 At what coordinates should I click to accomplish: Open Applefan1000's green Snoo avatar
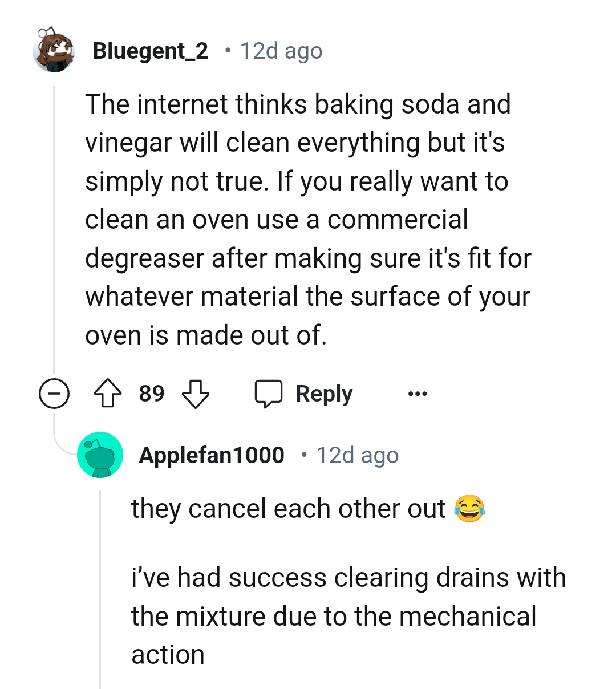tap(100, 455)
